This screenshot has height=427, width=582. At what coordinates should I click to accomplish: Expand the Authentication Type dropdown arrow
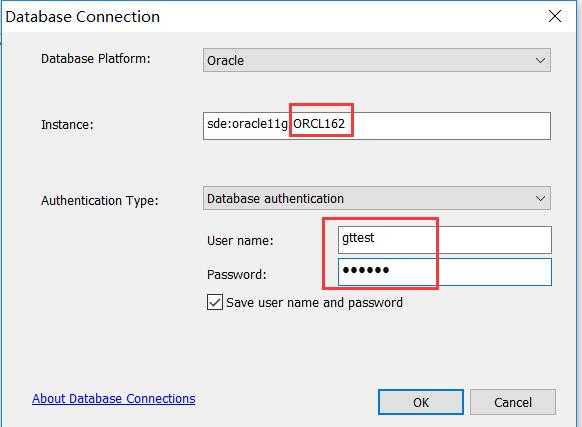pyautogui.click(x=540, y=199)
